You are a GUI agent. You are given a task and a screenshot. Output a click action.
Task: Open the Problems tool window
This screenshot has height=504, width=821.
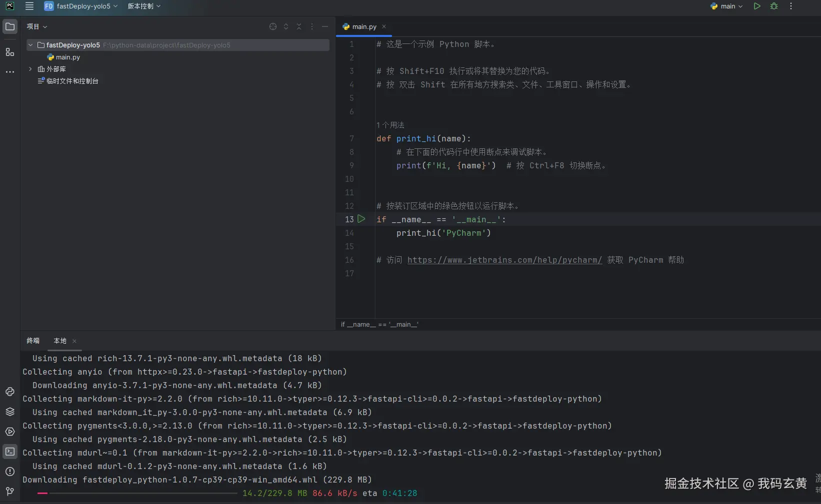click(x=10, y=472)
